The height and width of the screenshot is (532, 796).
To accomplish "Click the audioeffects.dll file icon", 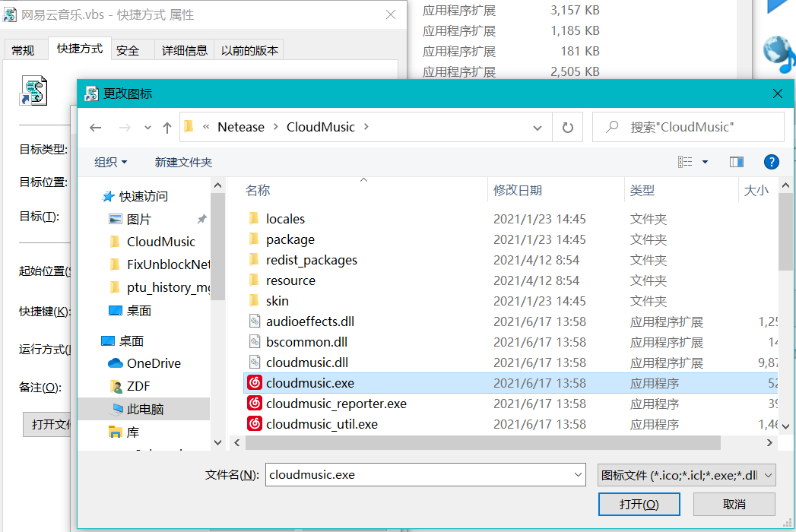I will [x=255, y=321].
